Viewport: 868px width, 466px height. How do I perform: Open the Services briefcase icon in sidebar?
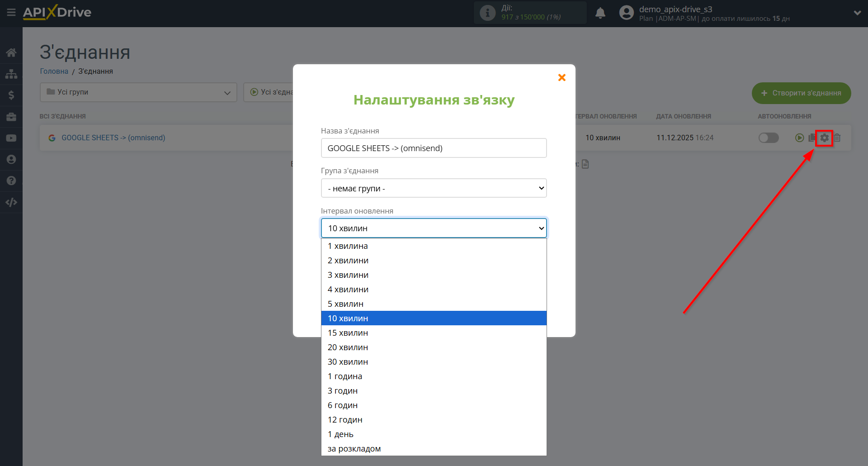(11, 116)
